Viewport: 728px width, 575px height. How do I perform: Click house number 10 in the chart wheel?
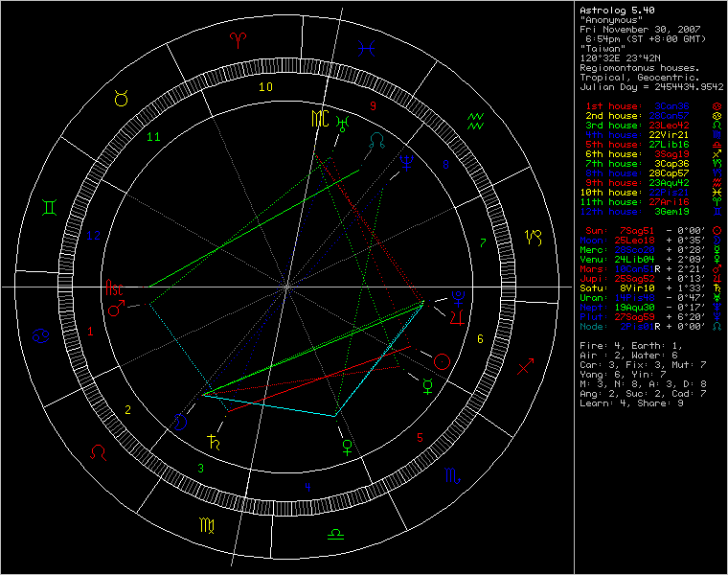[265, 87]
